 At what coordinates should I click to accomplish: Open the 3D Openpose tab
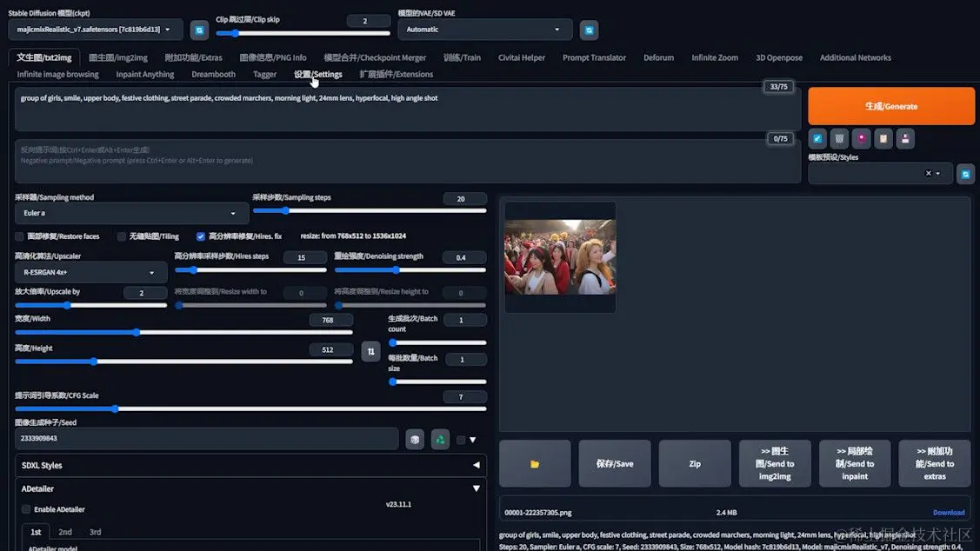tap(779, 57)
